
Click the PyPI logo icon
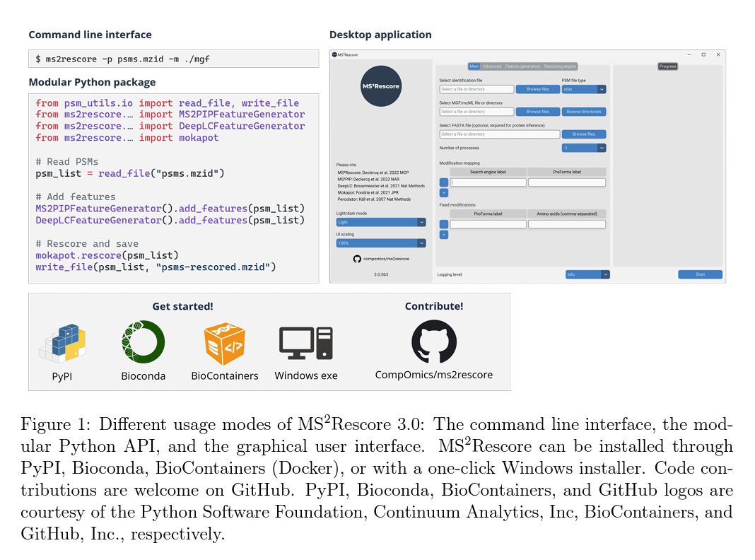[62, 344]
